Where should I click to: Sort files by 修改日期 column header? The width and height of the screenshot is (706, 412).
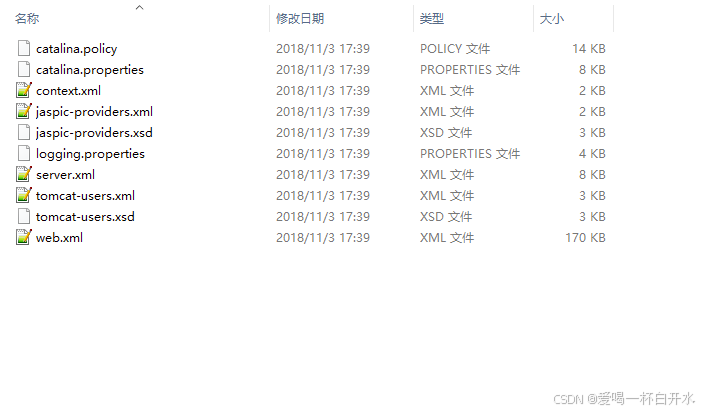[300, 18]
